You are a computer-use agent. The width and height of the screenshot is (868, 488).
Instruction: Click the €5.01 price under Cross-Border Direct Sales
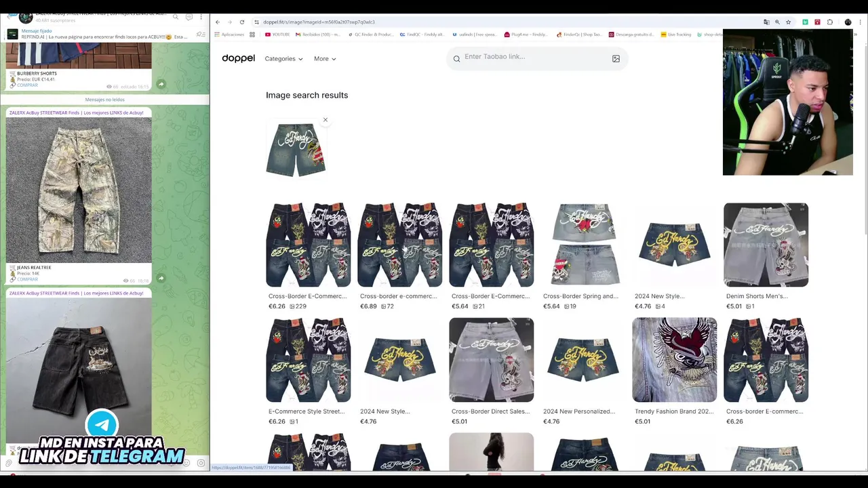click(459, 422)
